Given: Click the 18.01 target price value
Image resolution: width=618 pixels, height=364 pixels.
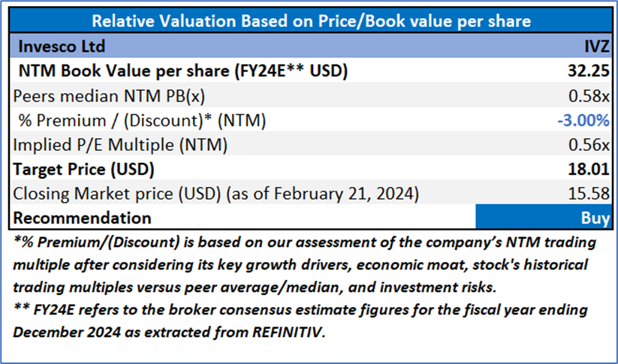Looking at the screenshot, I should click(589, 169).
